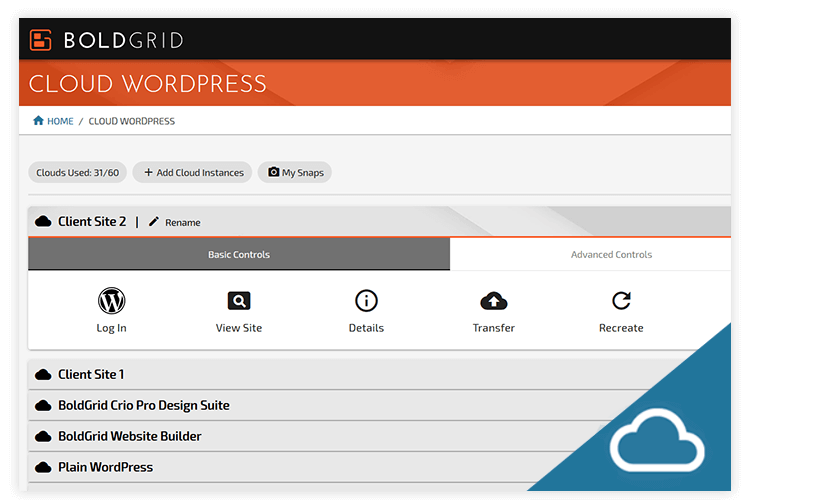Click the CLOUD WORDPRESS page title
The width and height of the screenshot is (833, 500).
148,83
